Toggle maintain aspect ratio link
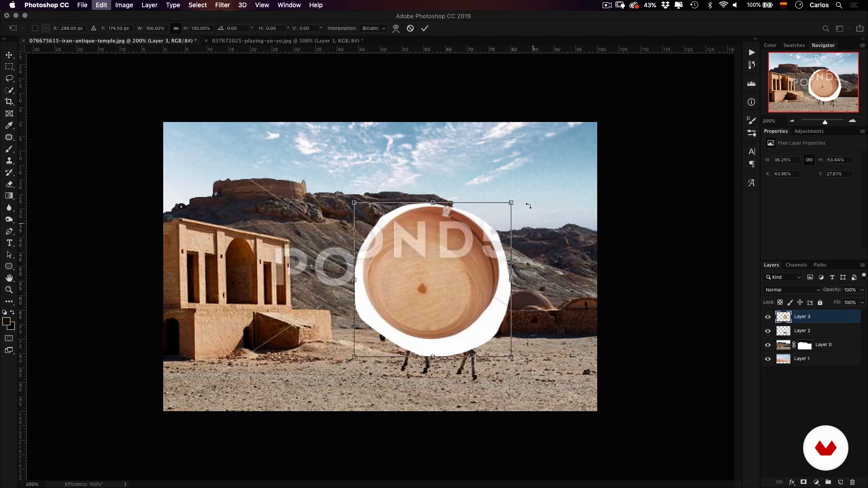The height and width of the screenshot is (488, 868). click(x=176, y=28)
